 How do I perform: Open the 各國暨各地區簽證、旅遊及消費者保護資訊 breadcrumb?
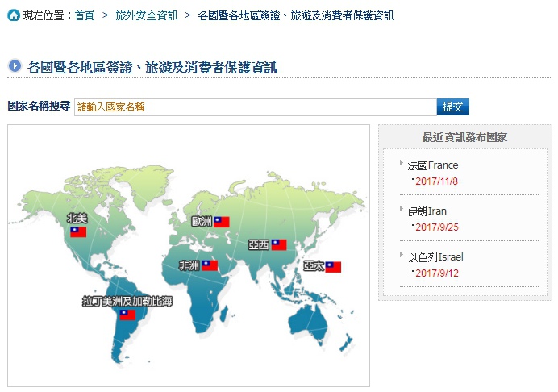click(x=296, y=15)
